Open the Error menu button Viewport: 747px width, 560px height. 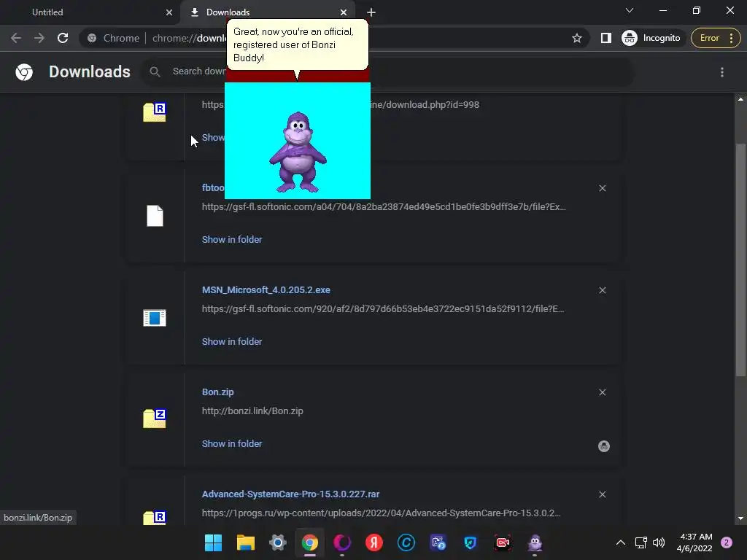pos(716,38)
